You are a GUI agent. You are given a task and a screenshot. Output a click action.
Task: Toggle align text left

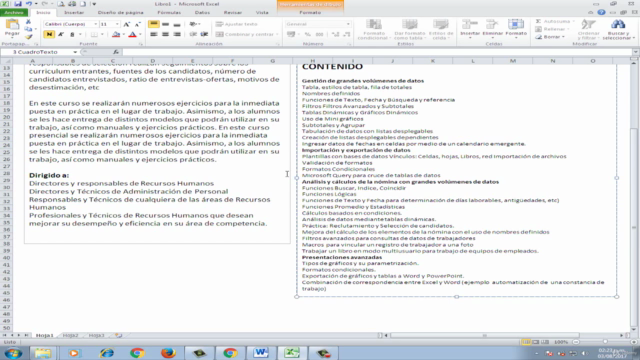coord(153,35)
